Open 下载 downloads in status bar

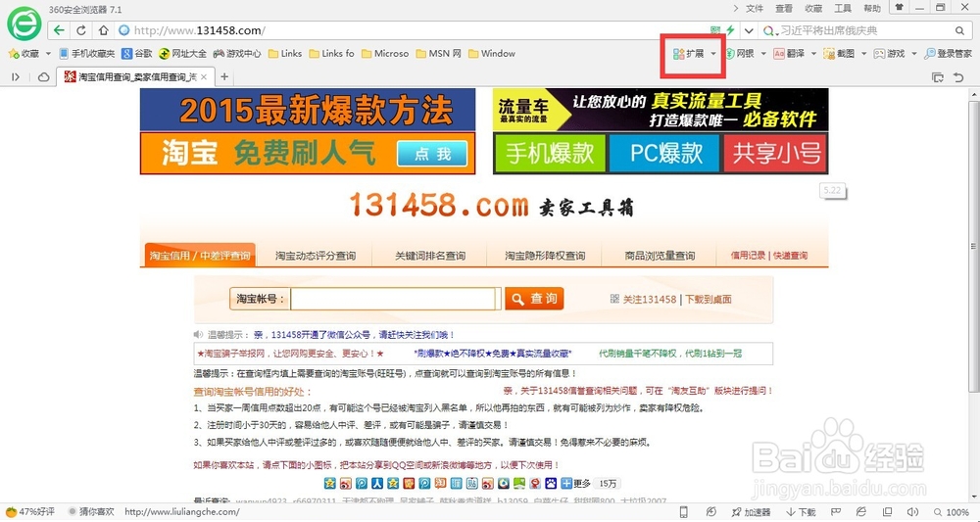click(x=801, y=512)
